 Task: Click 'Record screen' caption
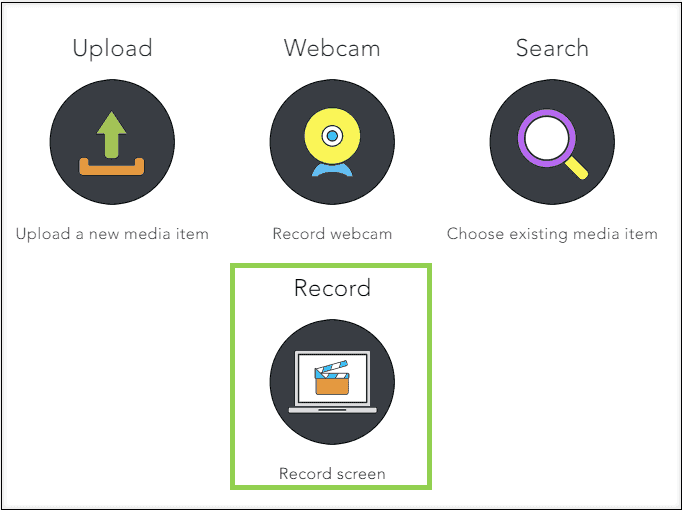[332, 473]
